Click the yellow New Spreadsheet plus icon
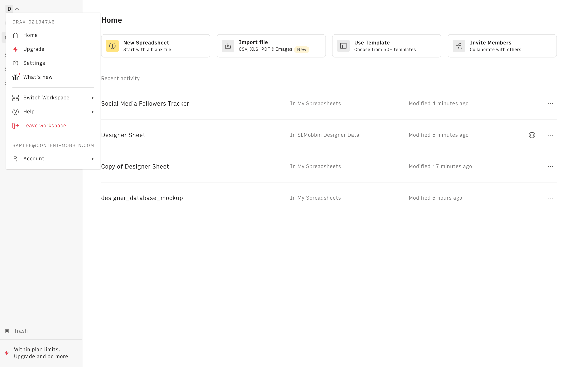Image resolution: width=588 pixels, height=367 pixels. [x=112, y=46]
